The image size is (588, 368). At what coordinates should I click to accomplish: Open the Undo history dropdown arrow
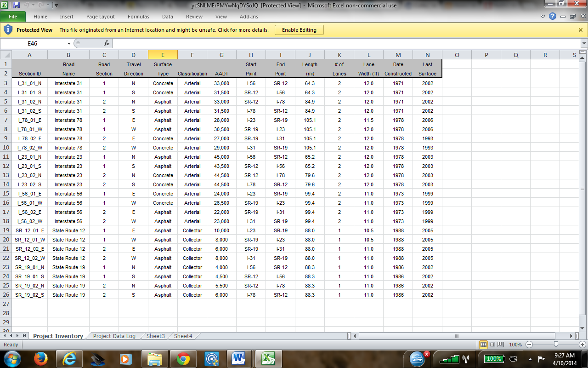point(33,6)
